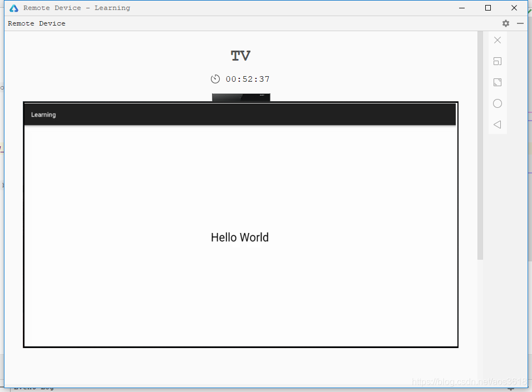This screenshot has width=532, height=392.
Task: Maximize the Remote Device window
Action: (488, 8)
